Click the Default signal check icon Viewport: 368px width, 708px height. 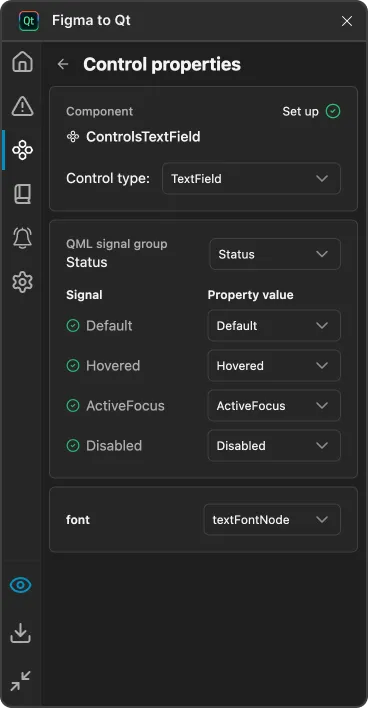(x=73, y=326)
